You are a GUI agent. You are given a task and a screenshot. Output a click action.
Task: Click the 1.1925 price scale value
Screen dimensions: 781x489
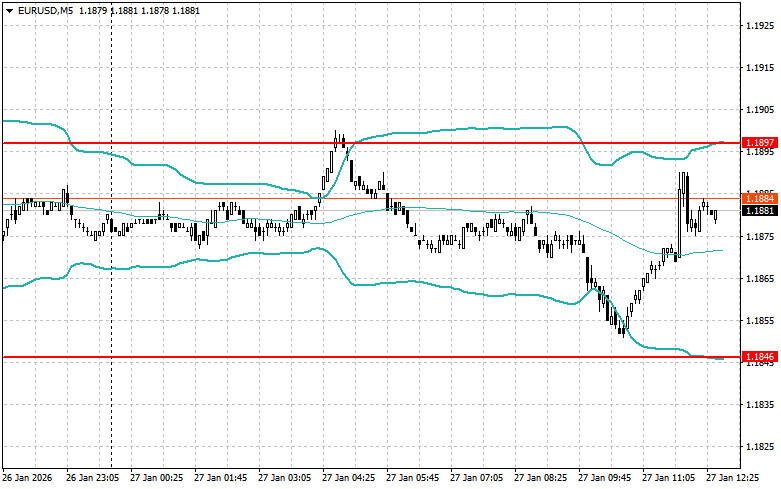coord(760,25)
